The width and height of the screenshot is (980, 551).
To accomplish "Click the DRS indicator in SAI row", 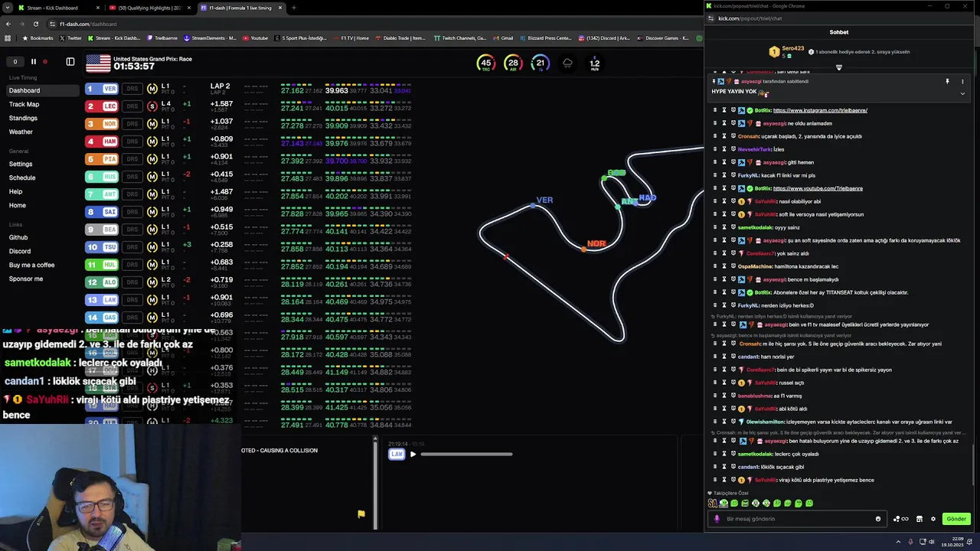I will pyautogui.click(x=132, y=212).
